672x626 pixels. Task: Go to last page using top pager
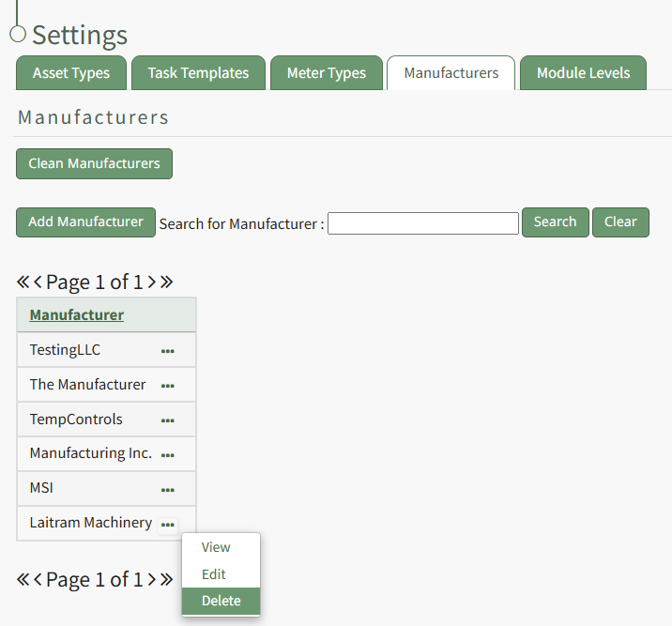click(166, 282)
